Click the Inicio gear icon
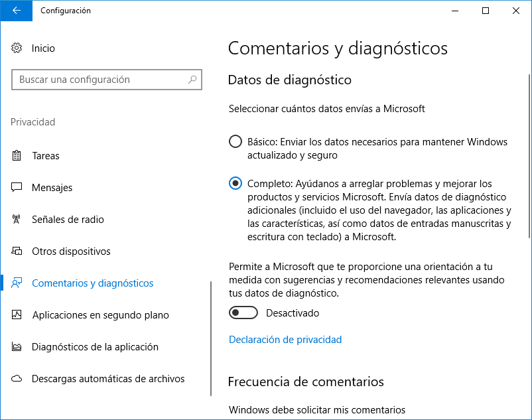This screenshot has width=532, height=420. 17,48
